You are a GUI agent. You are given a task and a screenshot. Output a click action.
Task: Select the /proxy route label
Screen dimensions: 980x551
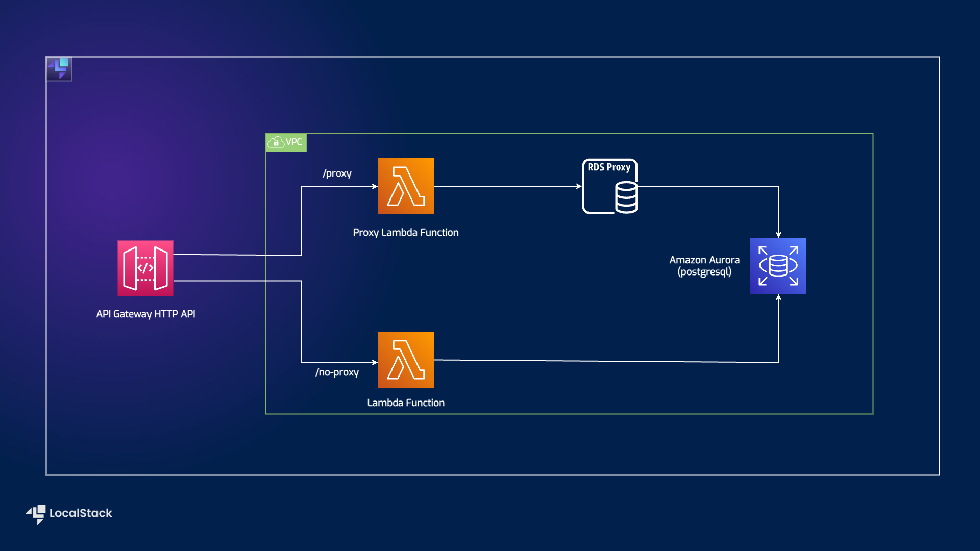[x=337, y=173]
